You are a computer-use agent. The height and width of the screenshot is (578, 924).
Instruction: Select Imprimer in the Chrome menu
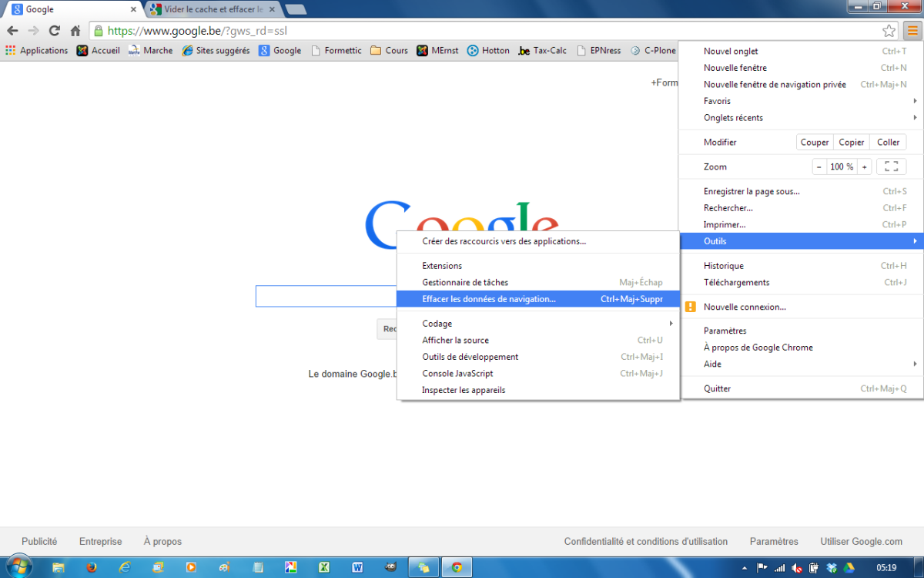(x=801, y=225)
